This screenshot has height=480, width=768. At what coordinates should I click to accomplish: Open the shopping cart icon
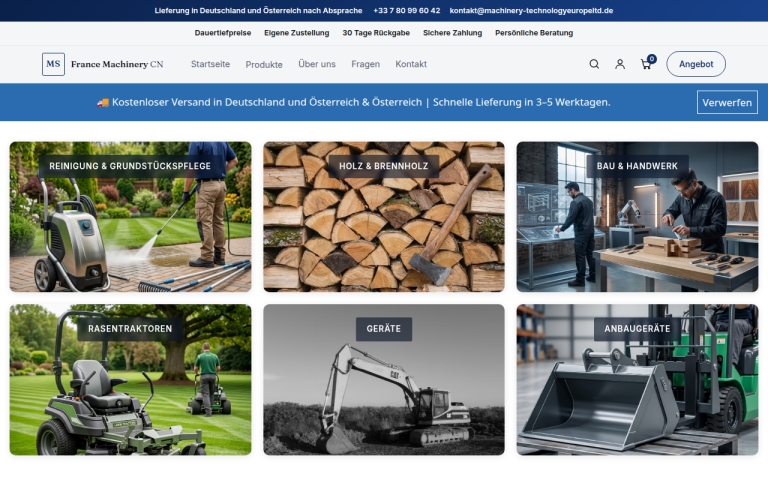pyautogui.click(x=647, y=64)
